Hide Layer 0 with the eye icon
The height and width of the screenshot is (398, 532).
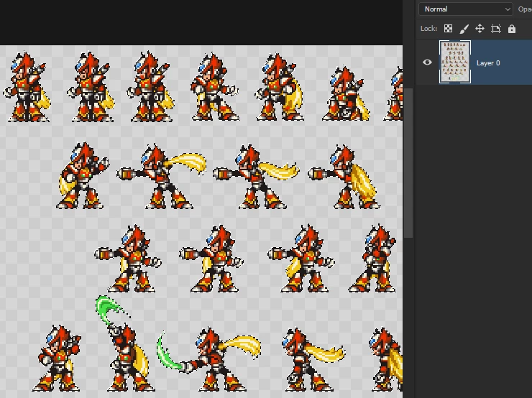(x=427, y=63)
